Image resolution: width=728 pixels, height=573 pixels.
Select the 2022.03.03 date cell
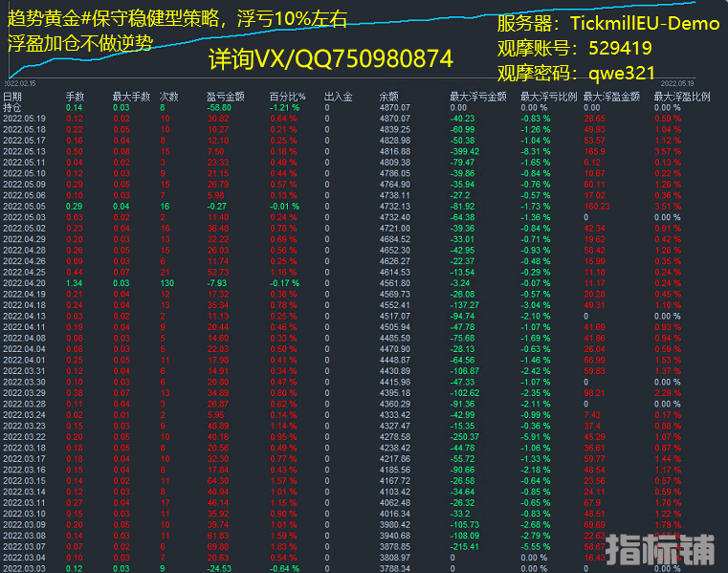click(24, 568)
